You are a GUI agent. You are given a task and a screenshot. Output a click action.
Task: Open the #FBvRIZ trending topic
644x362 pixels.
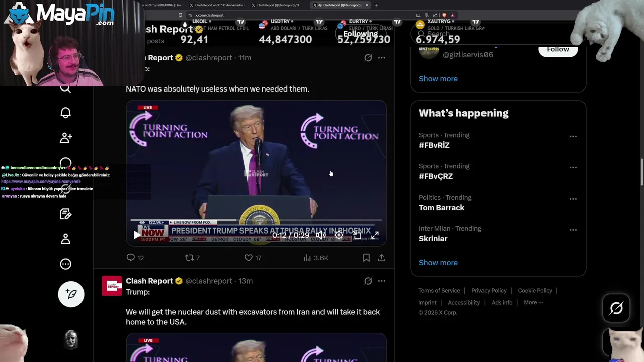[x=434, y=145]
